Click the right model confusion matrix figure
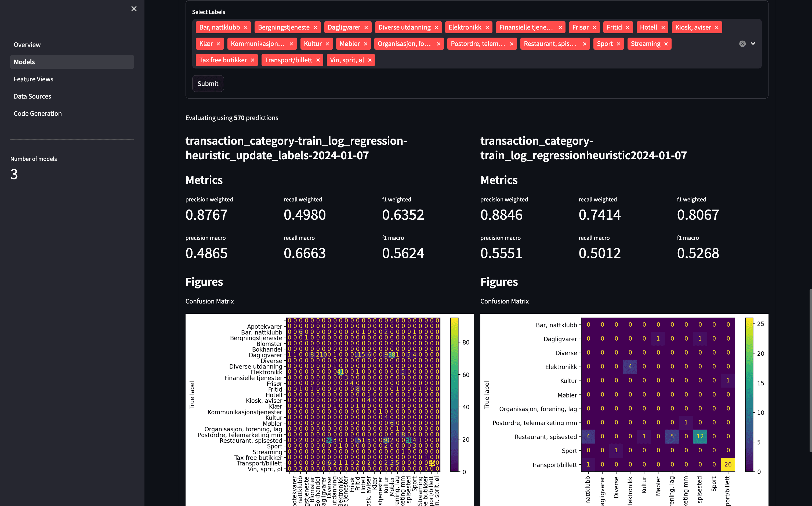 (x=624, y=410)
